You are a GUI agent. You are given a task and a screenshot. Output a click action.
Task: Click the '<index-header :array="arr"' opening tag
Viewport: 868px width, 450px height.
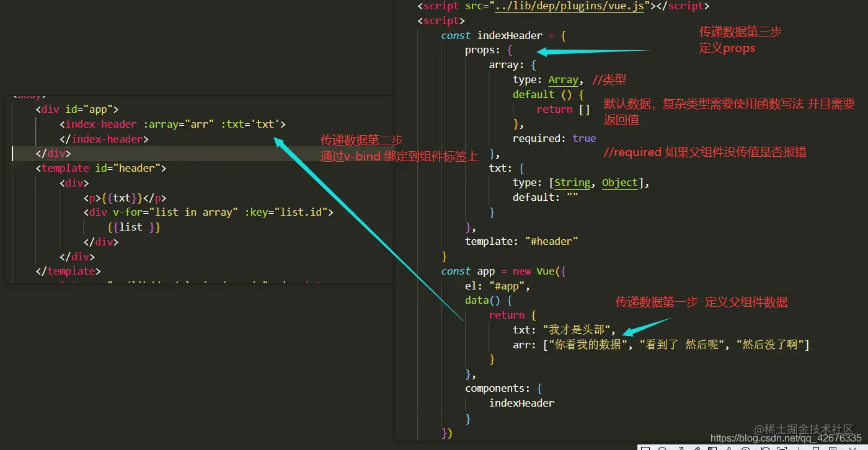[x=173, y=124]
